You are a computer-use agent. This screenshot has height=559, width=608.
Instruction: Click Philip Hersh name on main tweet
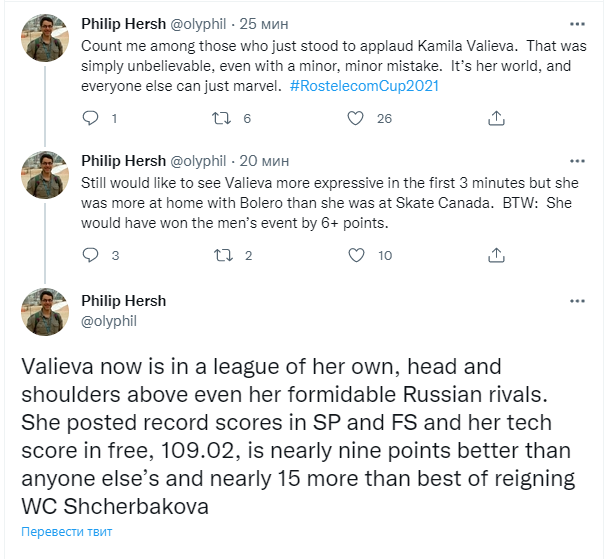123,301
